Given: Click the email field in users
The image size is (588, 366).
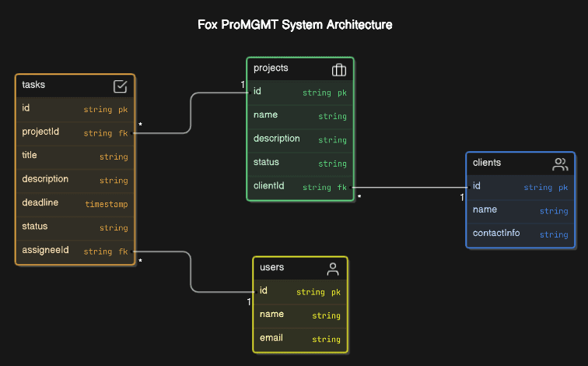Looking at the screenshot, I should 300,339.
